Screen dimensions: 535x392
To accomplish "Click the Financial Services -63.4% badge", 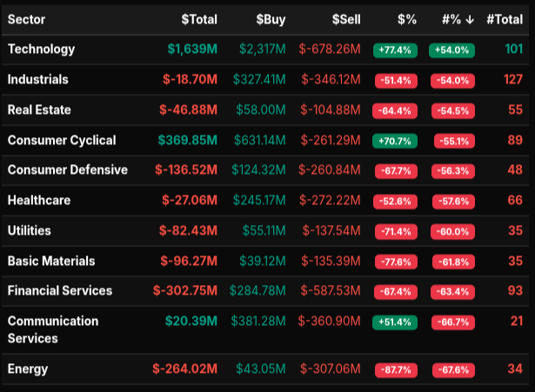I will pyautogui.click(x=451, y=292).
